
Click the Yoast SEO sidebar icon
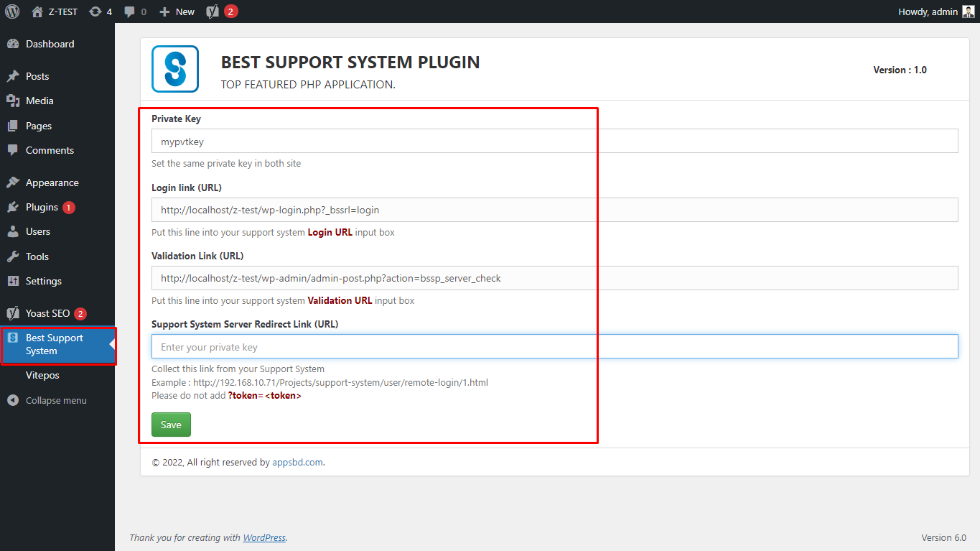tap(13, 313)
